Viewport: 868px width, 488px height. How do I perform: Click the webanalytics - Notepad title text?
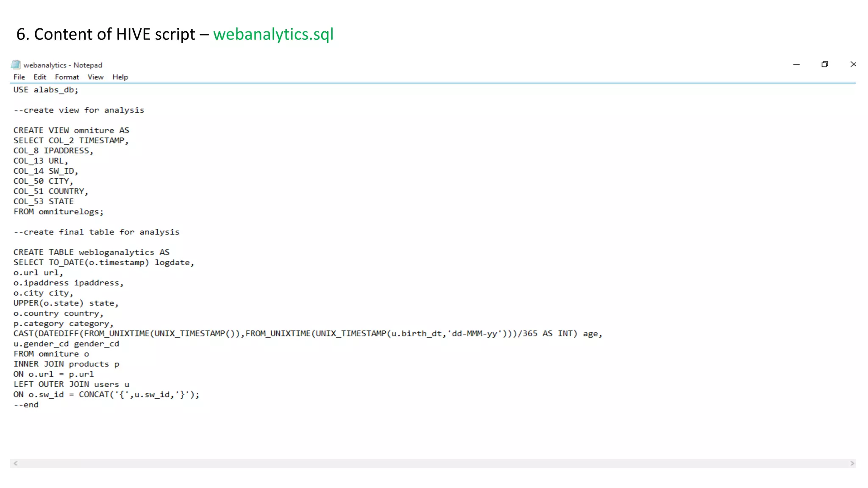63,65
